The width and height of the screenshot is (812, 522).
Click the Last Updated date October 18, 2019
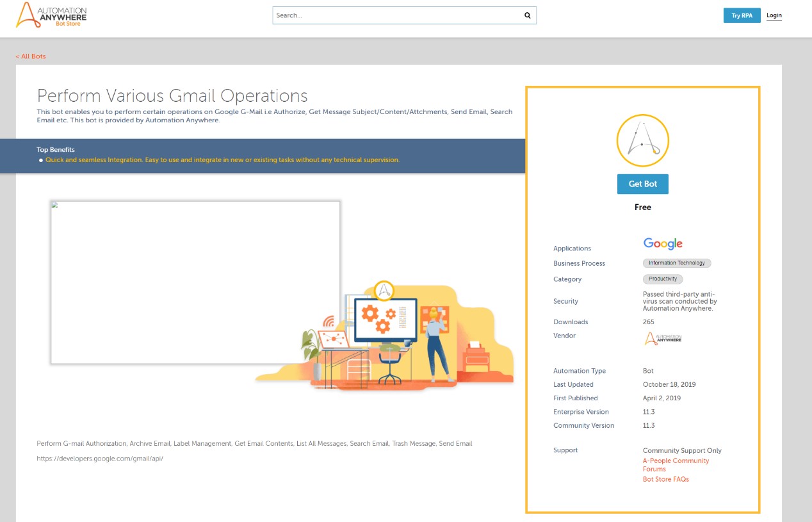pyautogui.click(x=669, y=384)
